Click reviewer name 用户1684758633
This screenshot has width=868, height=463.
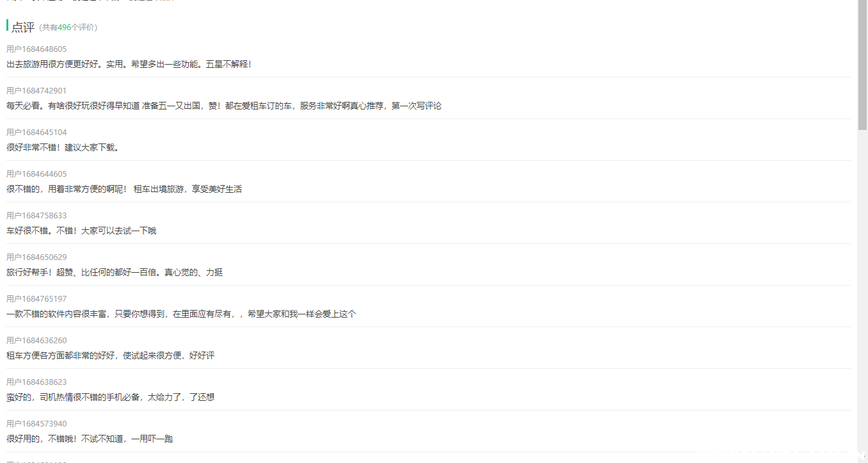[x=36, y=216]
